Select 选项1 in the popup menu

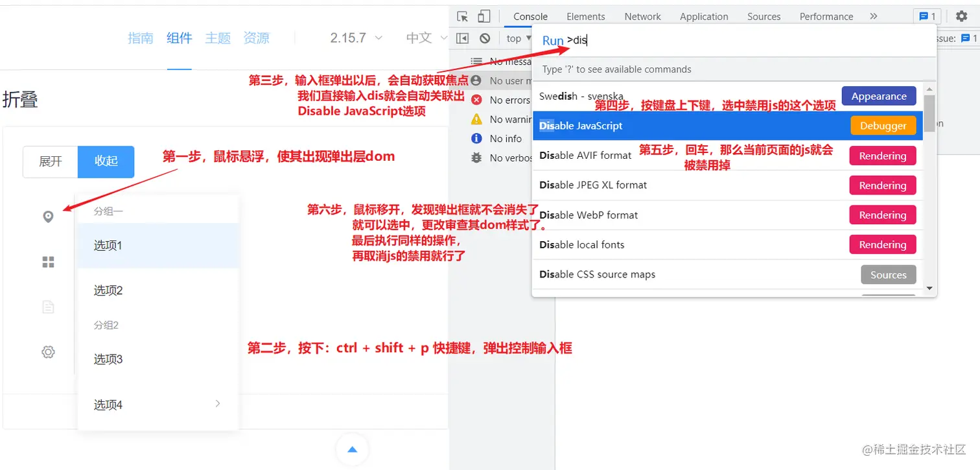[x=158, y=246]
